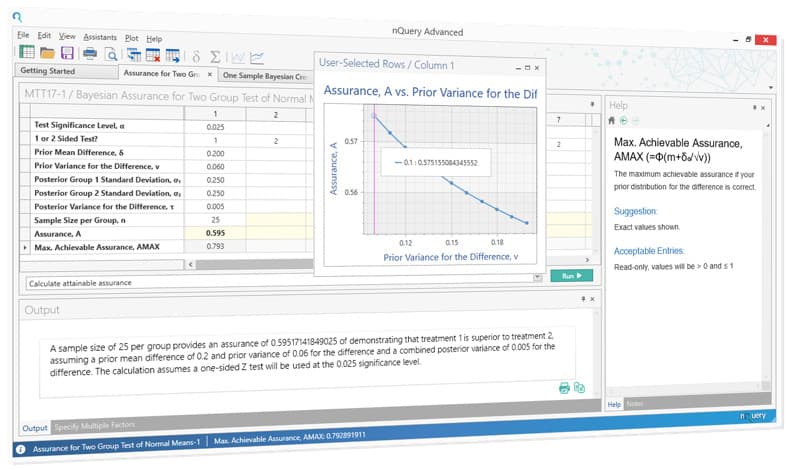Print output using green printer icon
This screenshot has height=470, width=800.
[564, 388]
